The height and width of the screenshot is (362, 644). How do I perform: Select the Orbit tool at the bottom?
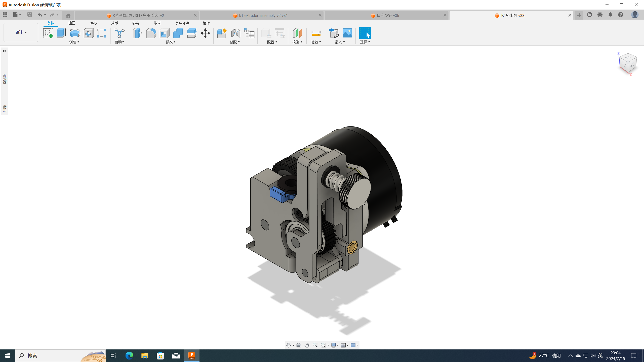pyautogui.click(x=289, y=345)
